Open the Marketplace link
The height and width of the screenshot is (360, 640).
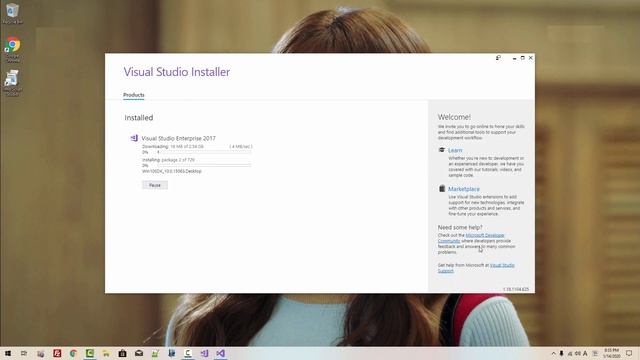pyautogui.click(x=464, y=189)
